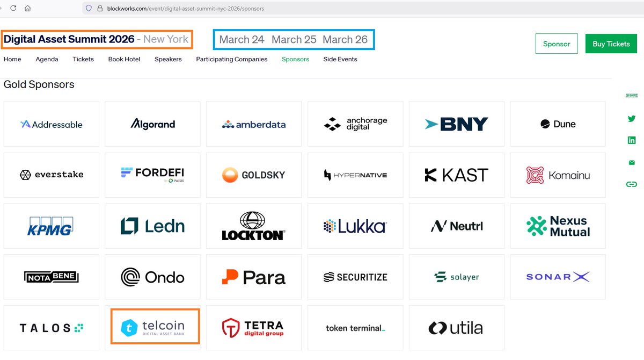Copy the page link icon
644x360 pixels.
[x=632, y=184]
